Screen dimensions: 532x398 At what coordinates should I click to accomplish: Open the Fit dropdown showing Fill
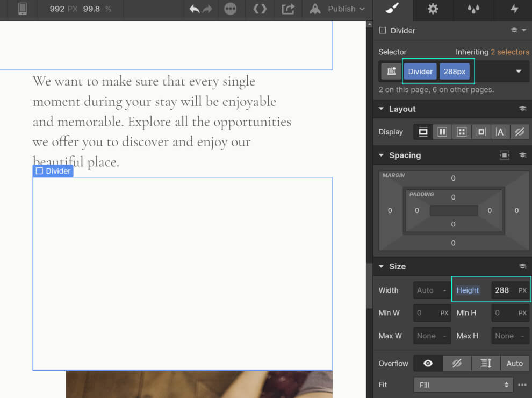pos(464,385)
